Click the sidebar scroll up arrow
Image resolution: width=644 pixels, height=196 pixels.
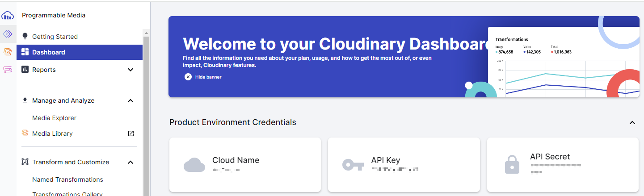pyautogui.click(x=146, y=33)
